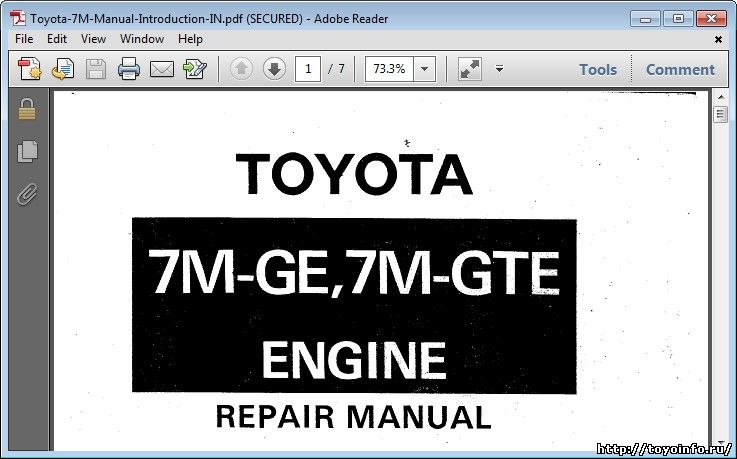Click the total page count "/ 7"
Viewport: 737px width, 459px height.
[x=337, y=69]
